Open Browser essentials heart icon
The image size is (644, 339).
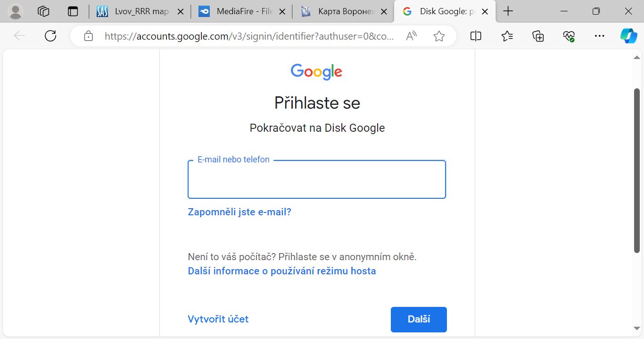[x=569, y=36]
